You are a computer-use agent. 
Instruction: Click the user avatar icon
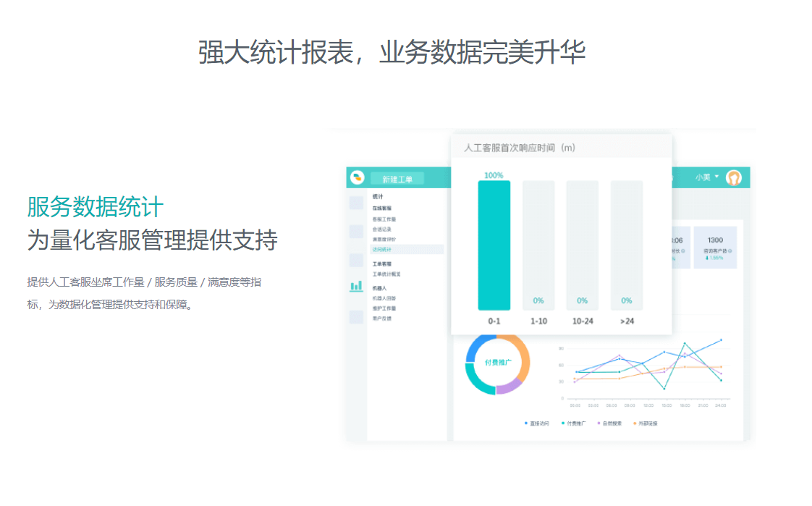[733, 177]
